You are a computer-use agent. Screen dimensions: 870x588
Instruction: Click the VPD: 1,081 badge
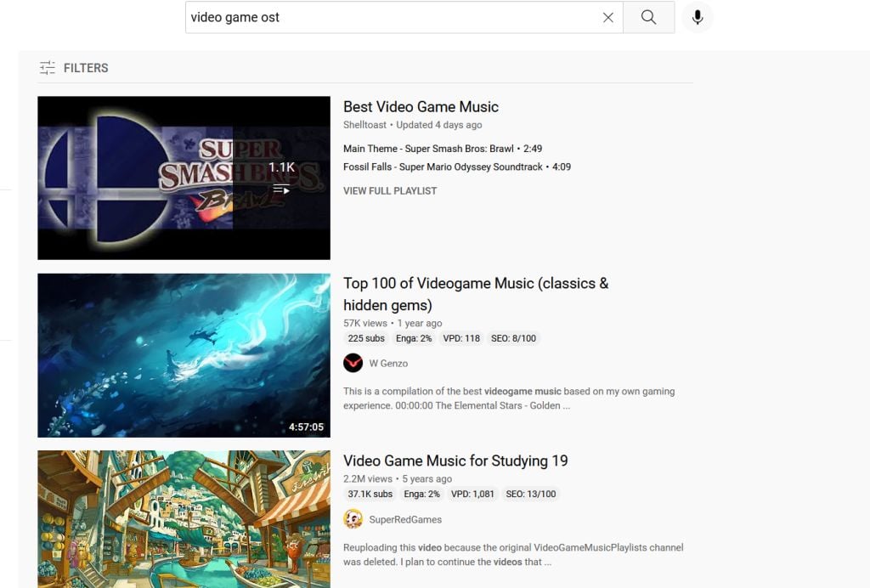coord(472,495)
